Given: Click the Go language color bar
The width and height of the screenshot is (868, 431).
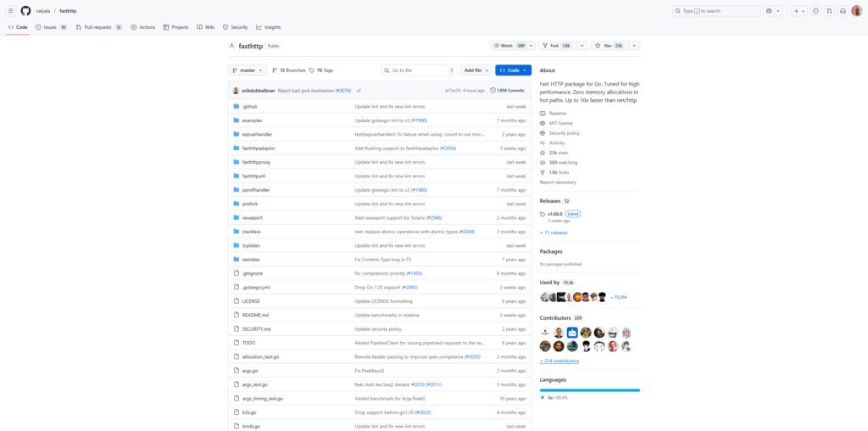Looking at the screenshot, I should [589, 390].
